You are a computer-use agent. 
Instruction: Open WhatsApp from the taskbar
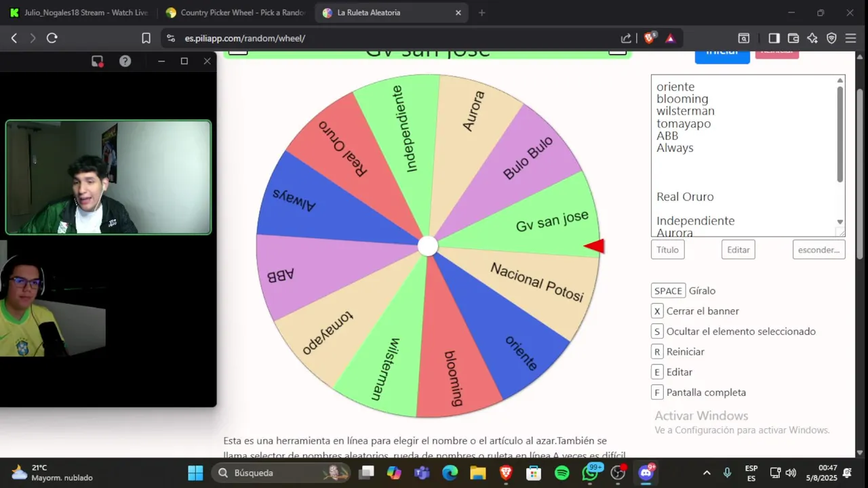590,472
